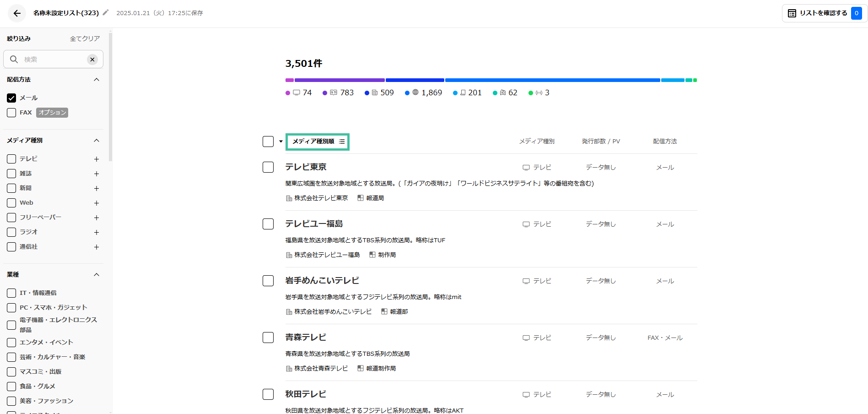Collapse the 業種 filter section
Image resolution: width=868 pixels, height=414 pixels.
(97, 275)
